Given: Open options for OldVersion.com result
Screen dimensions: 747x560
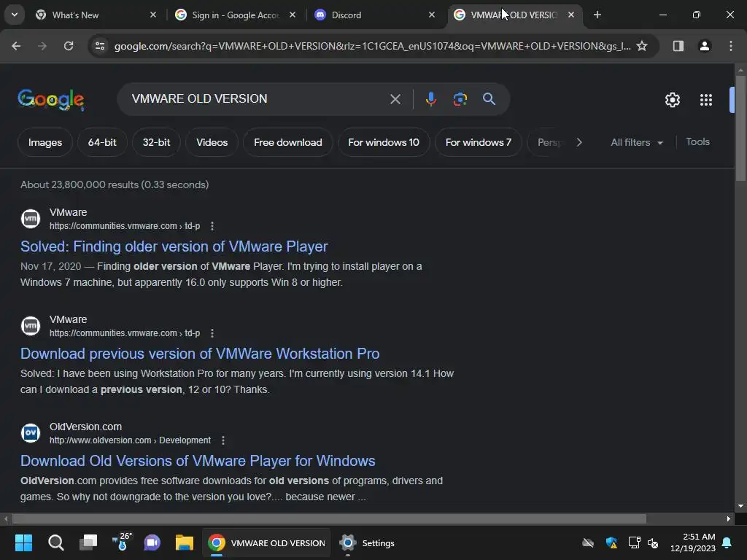Looking at the screenshot, I should pos(223,440).
